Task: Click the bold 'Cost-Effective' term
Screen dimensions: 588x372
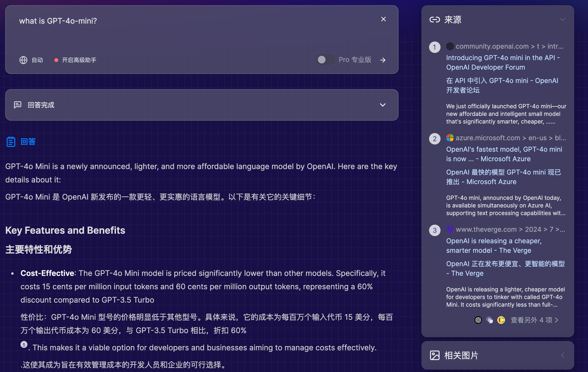Action: pyautogui.click(x=47, y=273)
